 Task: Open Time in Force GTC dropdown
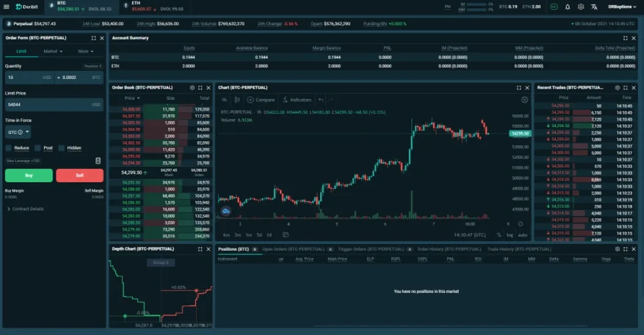[x=18, y=132]
